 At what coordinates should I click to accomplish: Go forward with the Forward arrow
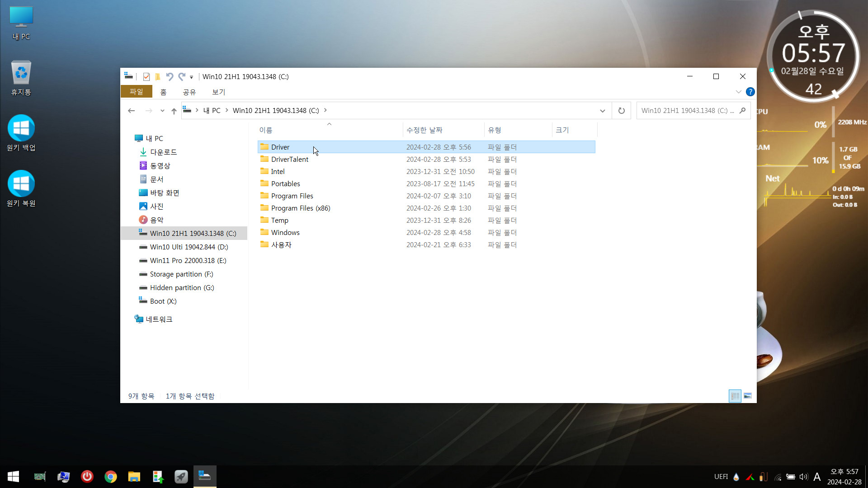coord(149,111)
